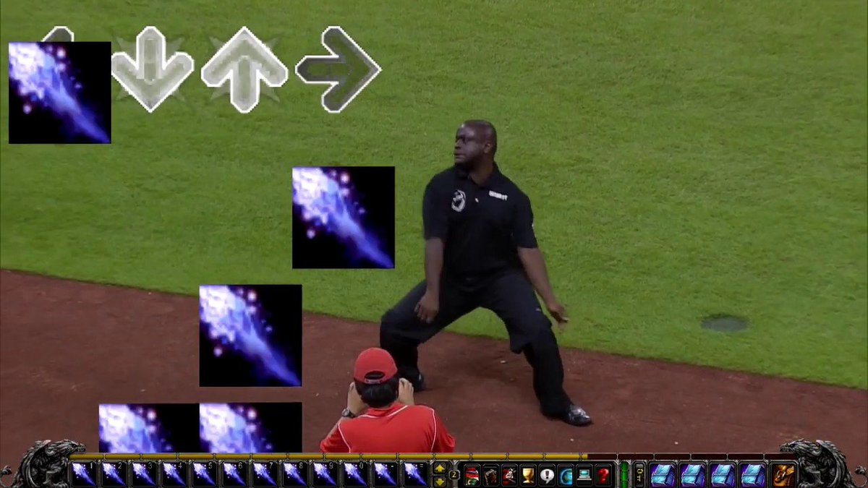Open the Social globe micro button

[566, 476]
